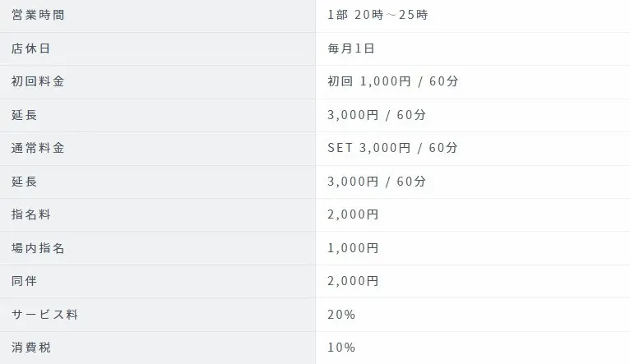
Task: Select the 場内指名 1,000円 value
Action: [x=353, y=248]
